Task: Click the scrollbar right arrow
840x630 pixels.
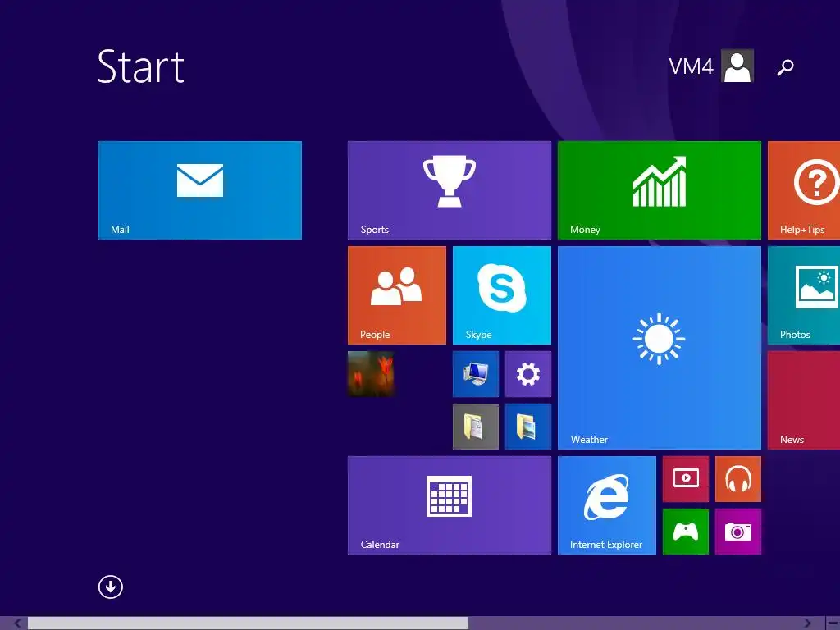Action: click(x=807, y=623)
